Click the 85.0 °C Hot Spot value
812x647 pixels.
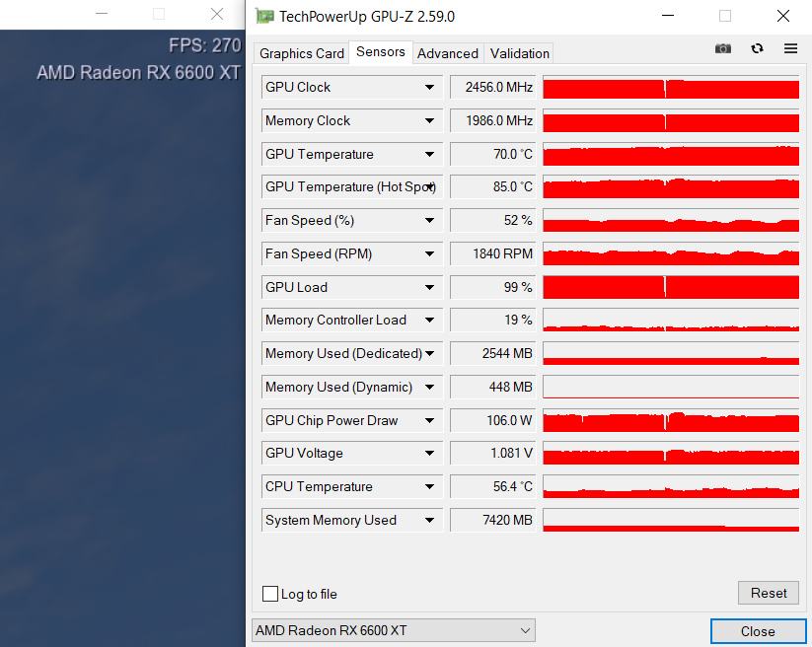pos(493,186)
